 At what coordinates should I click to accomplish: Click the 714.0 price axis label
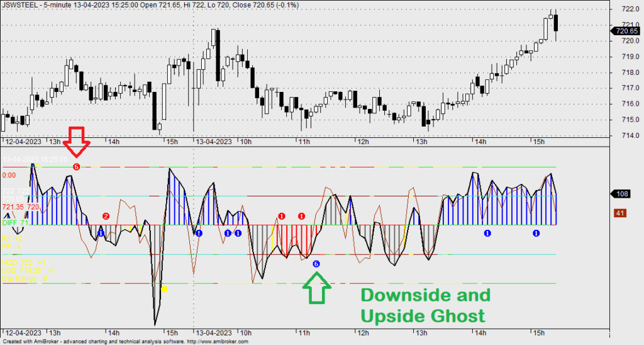point(630,135)
